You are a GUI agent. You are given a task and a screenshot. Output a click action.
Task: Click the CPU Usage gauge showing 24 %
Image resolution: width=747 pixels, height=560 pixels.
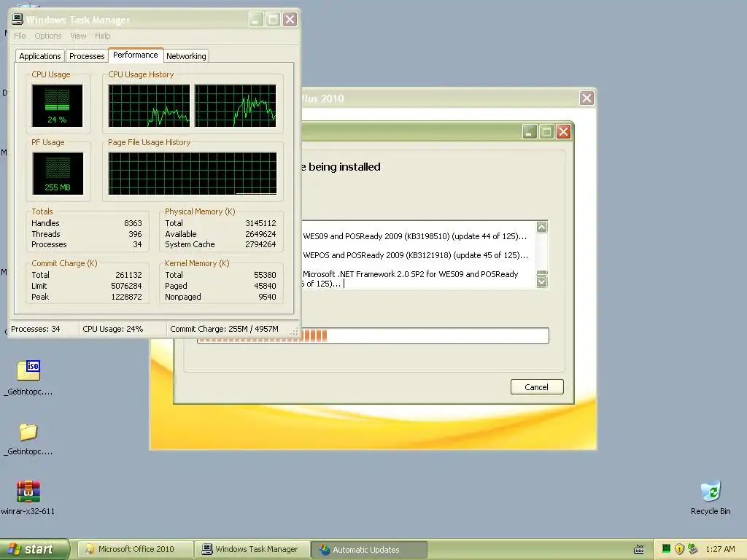click(x=57, y=106)
